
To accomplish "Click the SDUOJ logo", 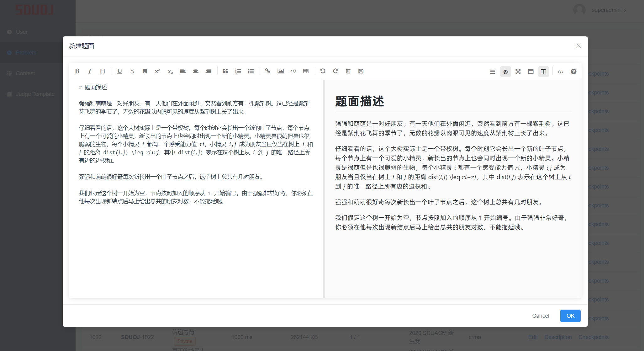I will [x=34, y=10].
